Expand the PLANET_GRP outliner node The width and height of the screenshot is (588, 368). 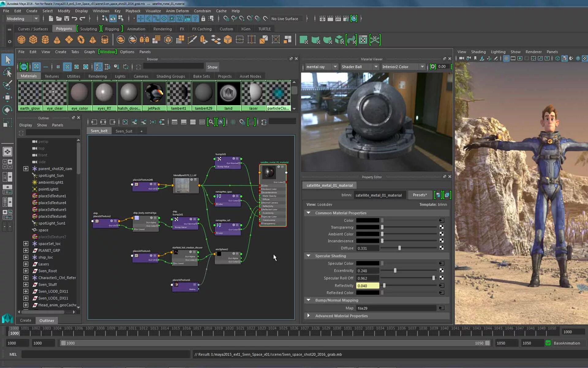[x=26, y=250]
